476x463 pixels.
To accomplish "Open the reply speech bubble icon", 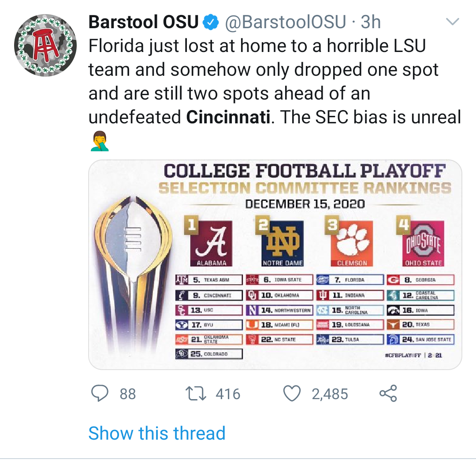I will [100, 393].
